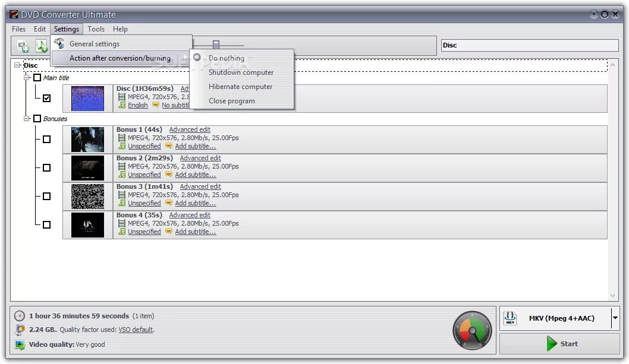Click the add audio file toolbar icon

[x=41, y=46]
